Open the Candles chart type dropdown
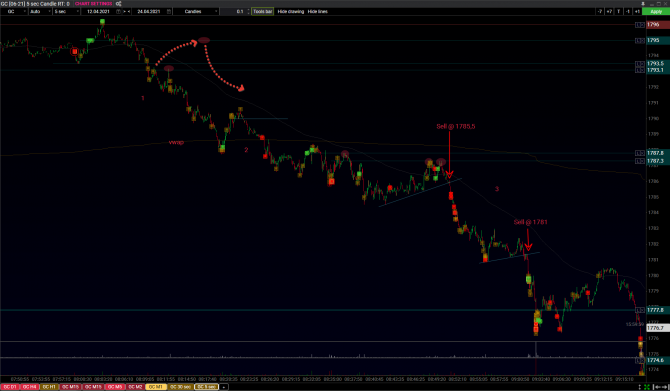670x391 pixels. (x=196, y=12)
